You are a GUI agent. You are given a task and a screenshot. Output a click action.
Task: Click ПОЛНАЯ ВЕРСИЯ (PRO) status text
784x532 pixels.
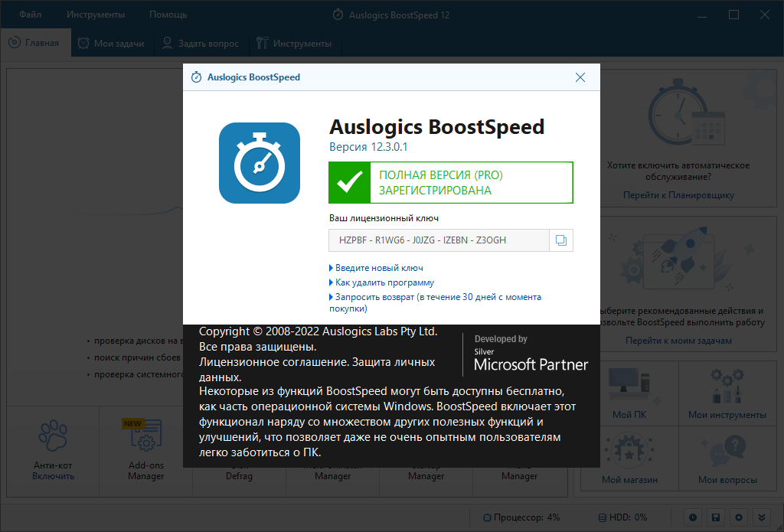point(441,175)
